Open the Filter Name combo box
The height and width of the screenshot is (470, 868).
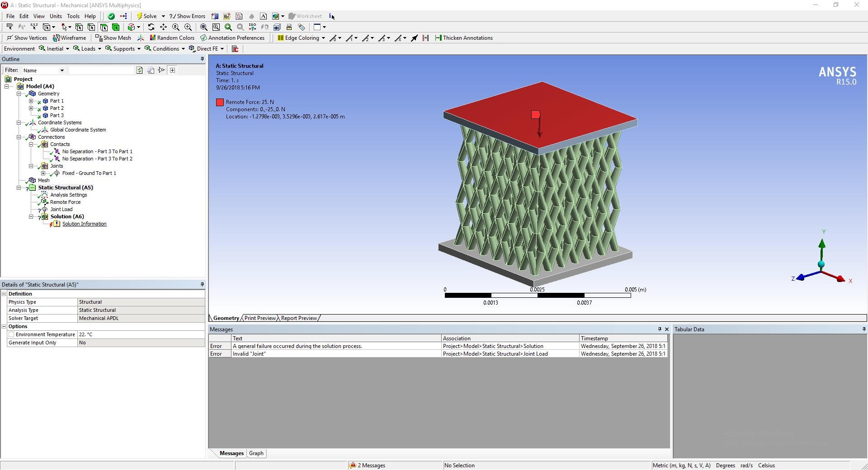(x=43, y=70)
